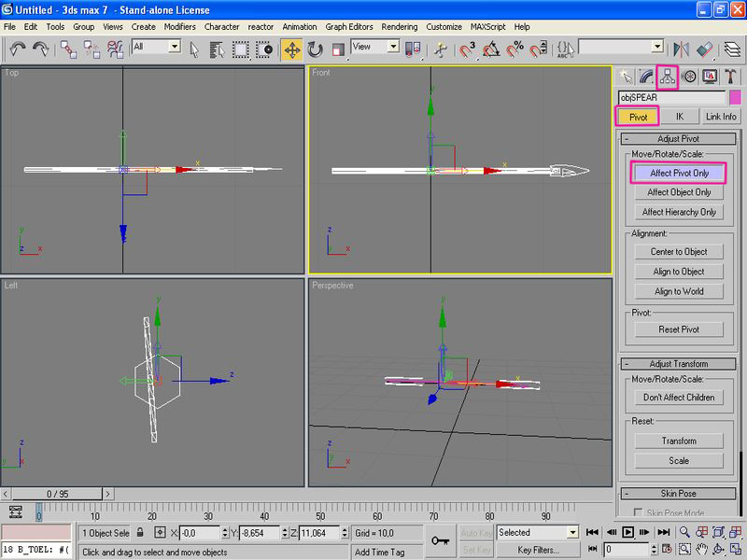Open the View reference coordinate dropdown

[393, 46]
